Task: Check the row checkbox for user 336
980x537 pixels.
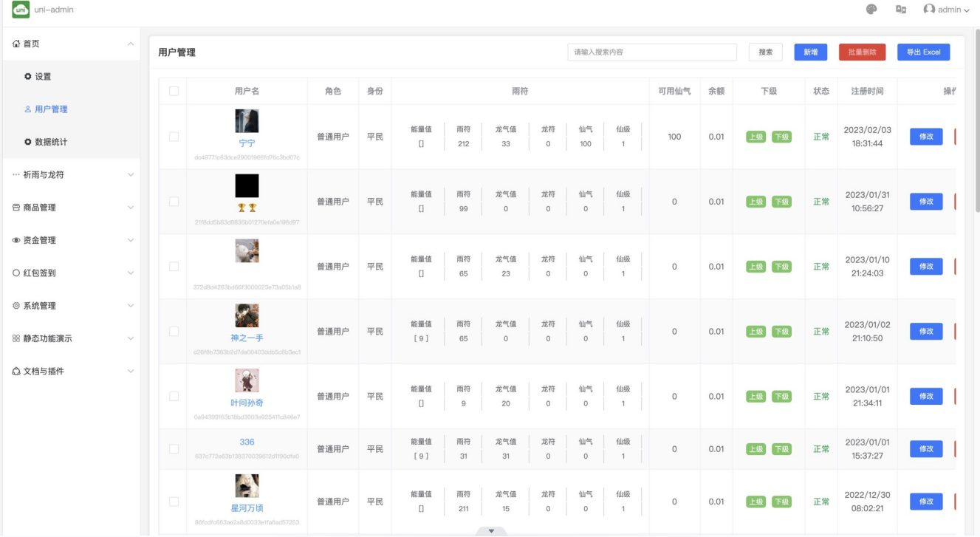Action: tap(174, 449)
